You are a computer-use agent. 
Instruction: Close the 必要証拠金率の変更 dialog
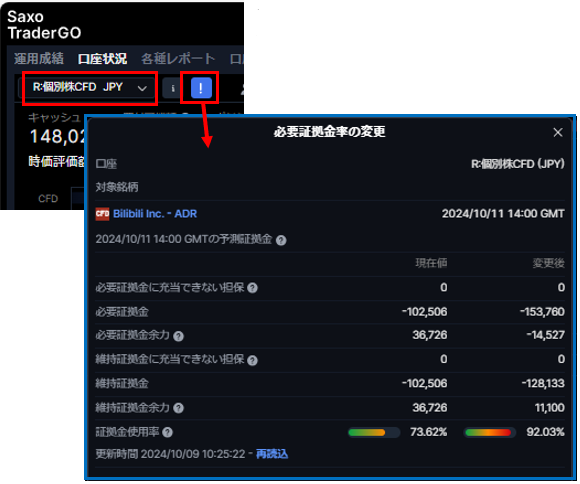tap(557, 132)
